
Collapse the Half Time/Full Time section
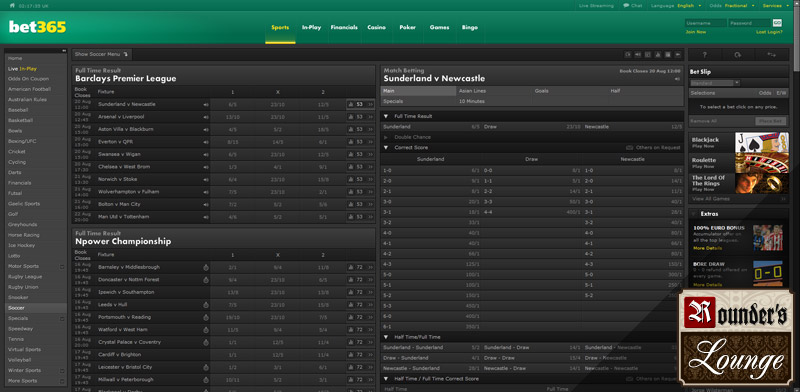(x=386, y=337)
